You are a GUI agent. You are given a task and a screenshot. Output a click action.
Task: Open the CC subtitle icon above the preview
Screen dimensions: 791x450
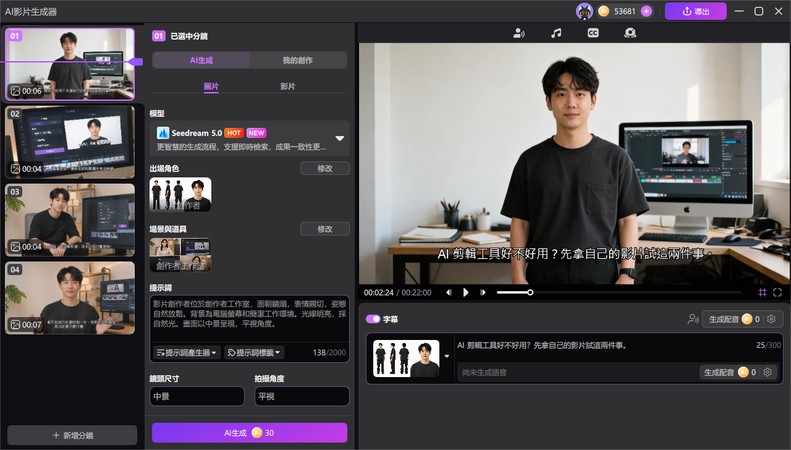tap(593, 33)
